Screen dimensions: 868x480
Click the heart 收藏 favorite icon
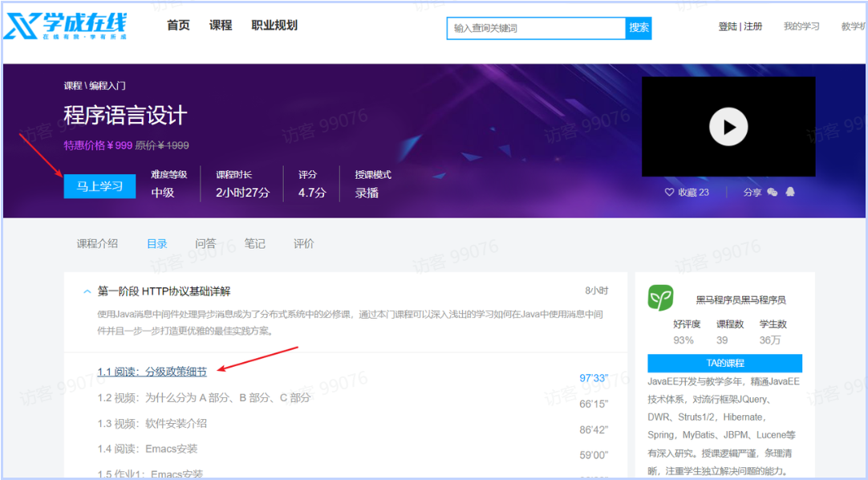[x=669, y=192]
